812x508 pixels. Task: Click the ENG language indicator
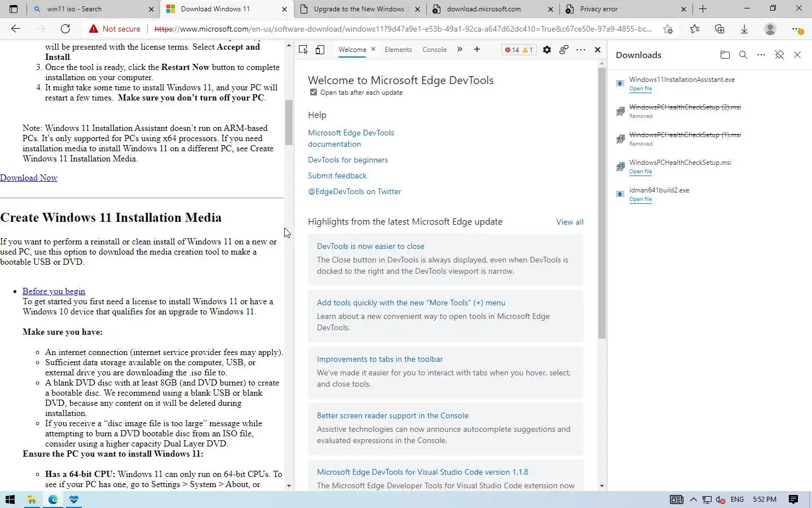click(737, 500)
